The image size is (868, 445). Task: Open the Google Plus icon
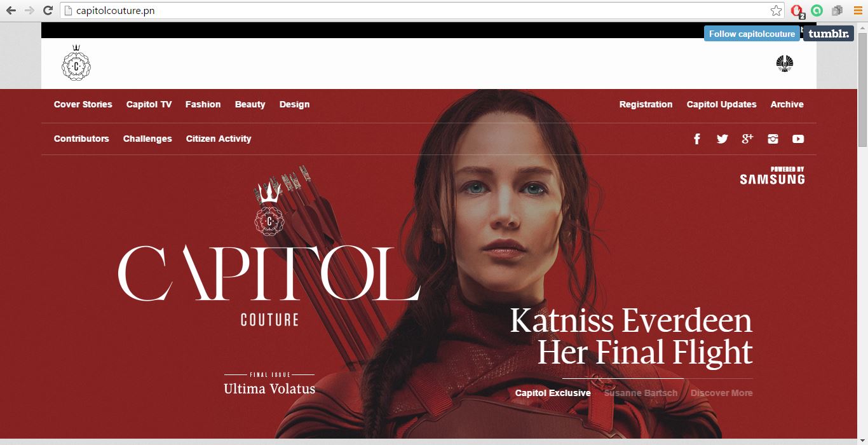pyautogui.click(x=747, y=139)
